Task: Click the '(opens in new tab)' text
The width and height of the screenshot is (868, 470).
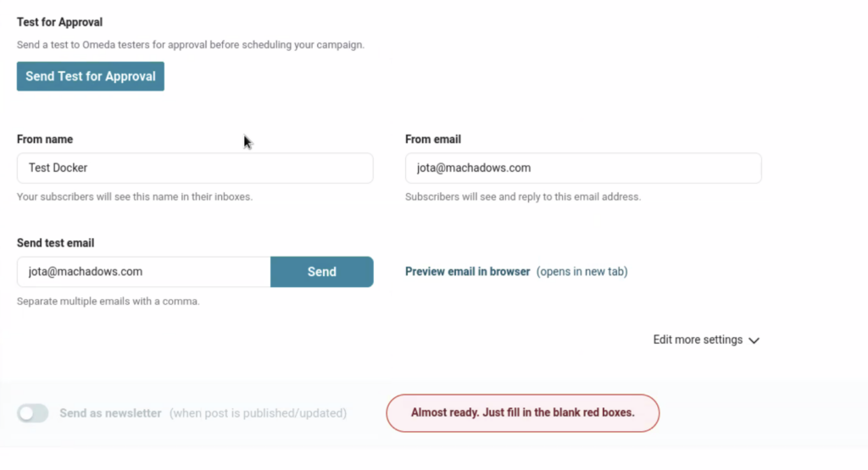Action: pos(581,272)
